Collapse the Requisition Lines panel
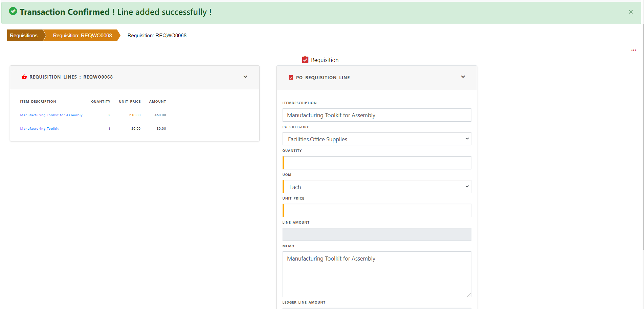This screenshot has width=644, height=309. coord(245,77)
